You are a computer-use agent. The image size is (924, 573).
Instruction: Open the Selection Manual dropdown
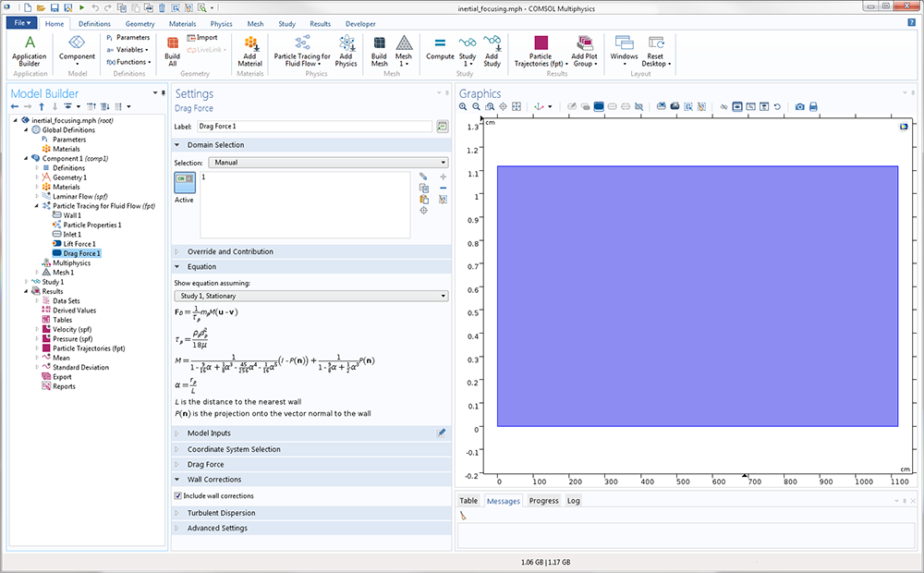328,163
